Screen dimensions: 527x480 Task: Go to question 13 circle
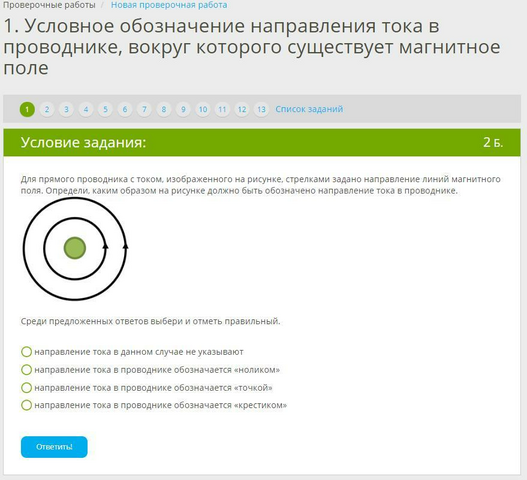[x=261, y=109]
